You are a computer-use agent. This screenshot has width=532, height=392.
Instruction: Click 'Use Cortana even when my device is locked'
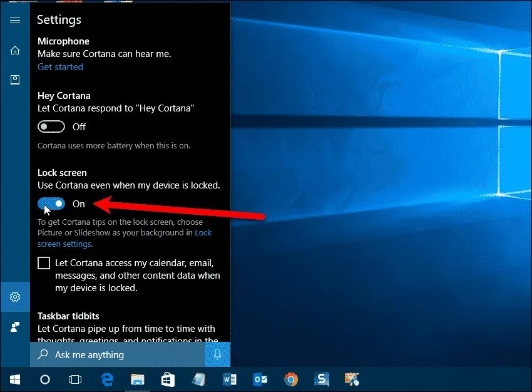tap(129, 185)
